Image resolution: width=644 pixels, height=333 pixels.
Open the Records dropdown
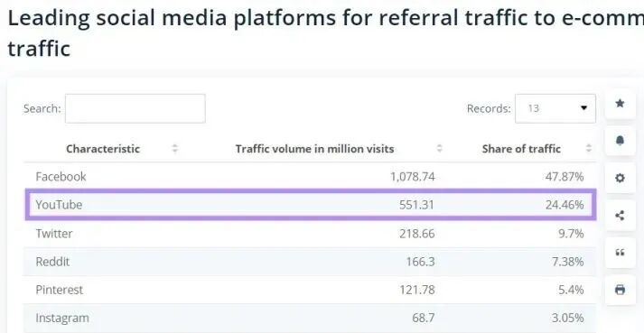click(555, 108)
